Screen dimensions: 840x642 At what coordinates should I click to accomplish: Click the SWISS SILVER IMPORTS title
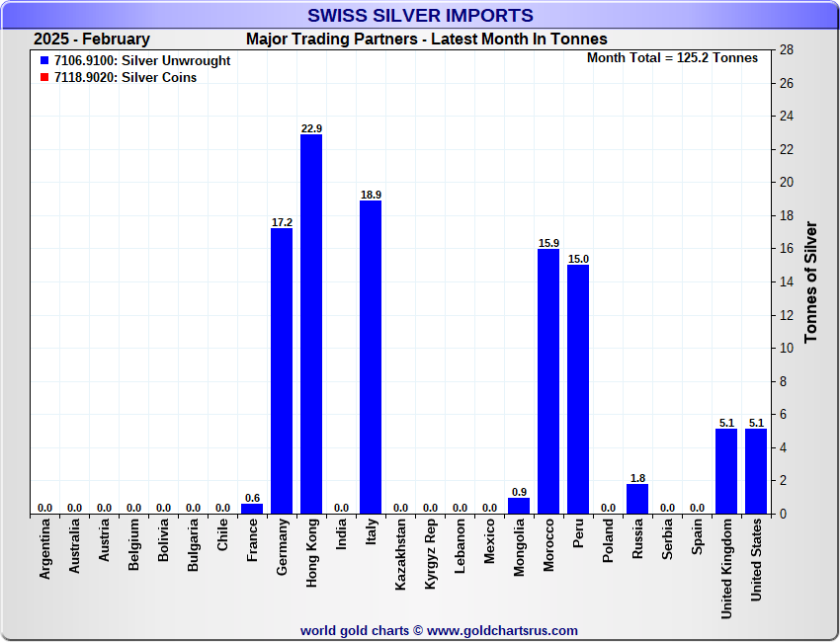pos(420,16)
